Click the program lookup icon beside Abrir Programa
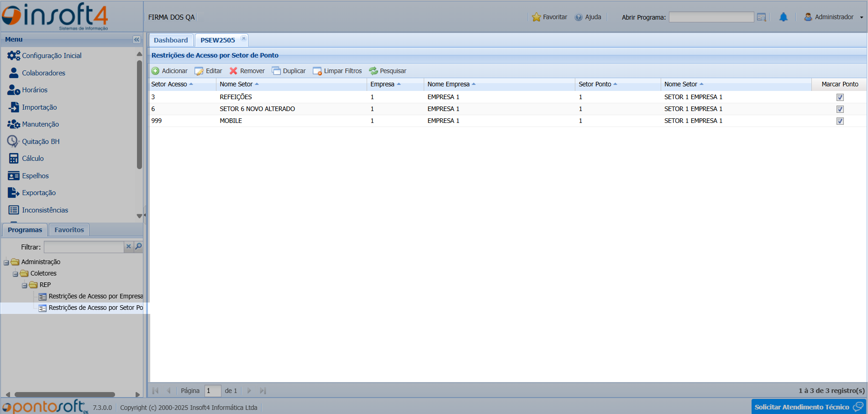 tap(761, 17)
